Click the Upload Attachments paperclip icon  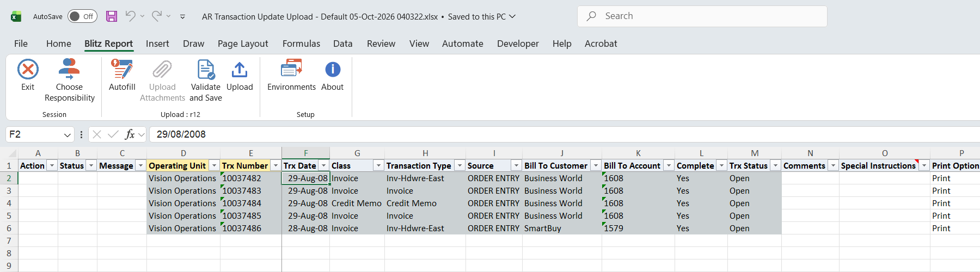(x=162, y=70)
